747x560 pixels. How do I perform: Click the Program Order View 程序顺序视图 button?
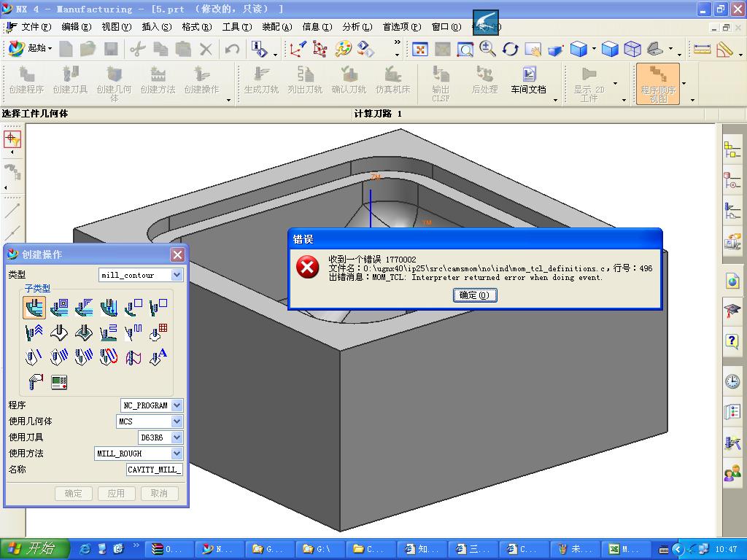pos(658,85)
